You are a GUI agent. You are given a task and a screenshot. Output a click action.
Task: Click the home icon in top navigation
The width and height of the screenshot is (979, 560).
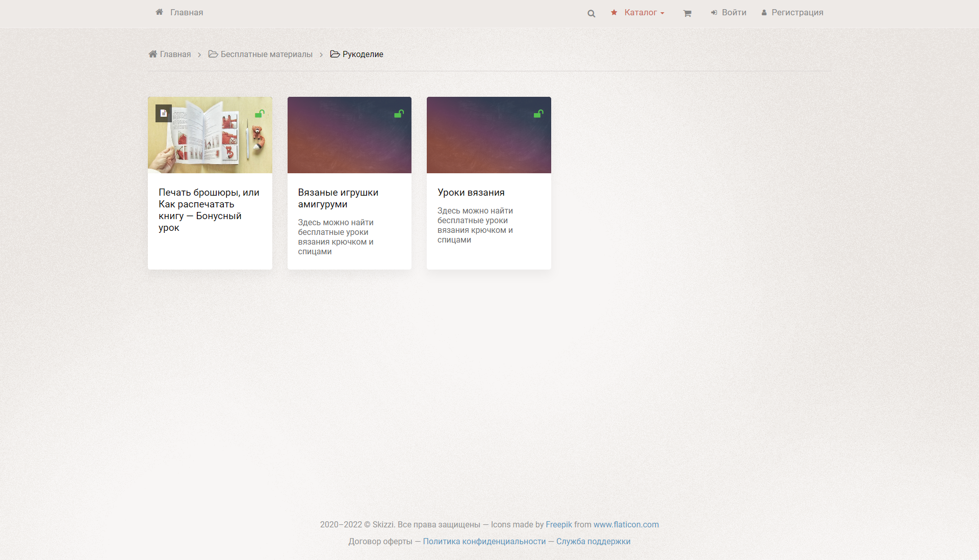160,12
